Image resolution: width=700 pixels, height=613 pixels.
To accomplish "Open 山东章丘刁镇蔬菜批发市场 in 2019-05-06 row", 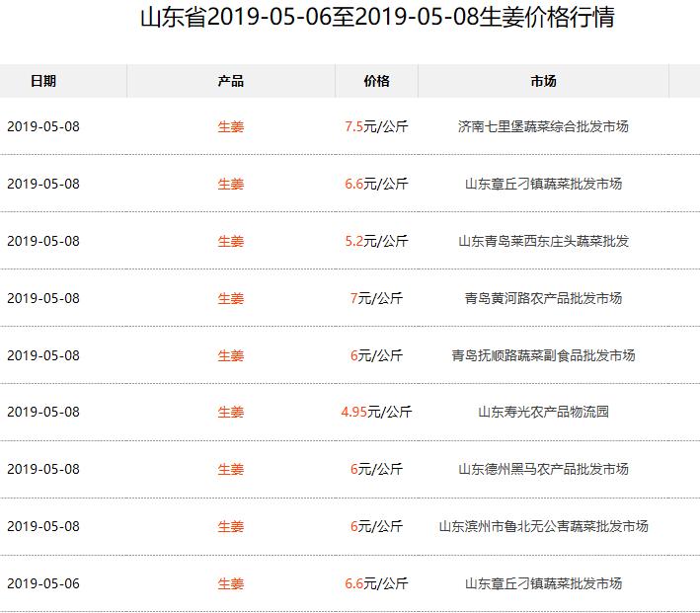I will click(543, 583).
